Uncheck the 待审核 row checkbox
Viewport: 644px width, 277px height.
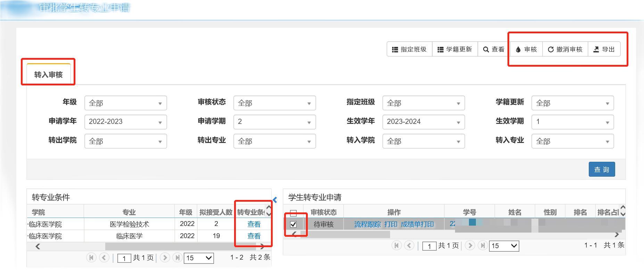(x=293, y=224)
